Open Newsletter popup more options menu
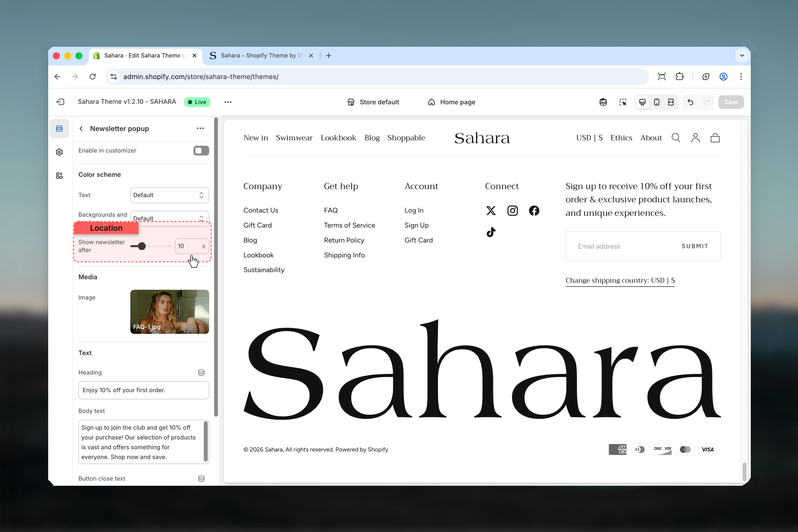The image size is (798, 532). pyautogui.click(x=200, y=128)
